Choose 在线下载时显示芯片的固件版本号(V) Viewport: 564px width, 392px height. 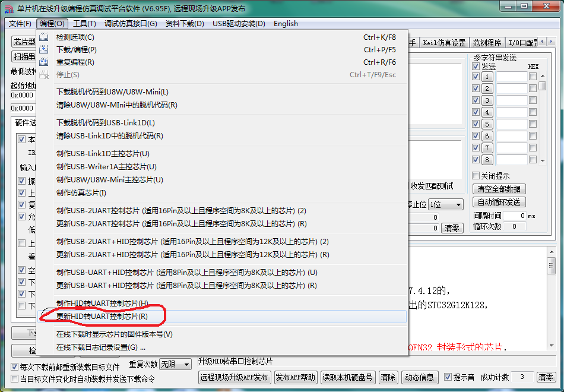[222, 334]
